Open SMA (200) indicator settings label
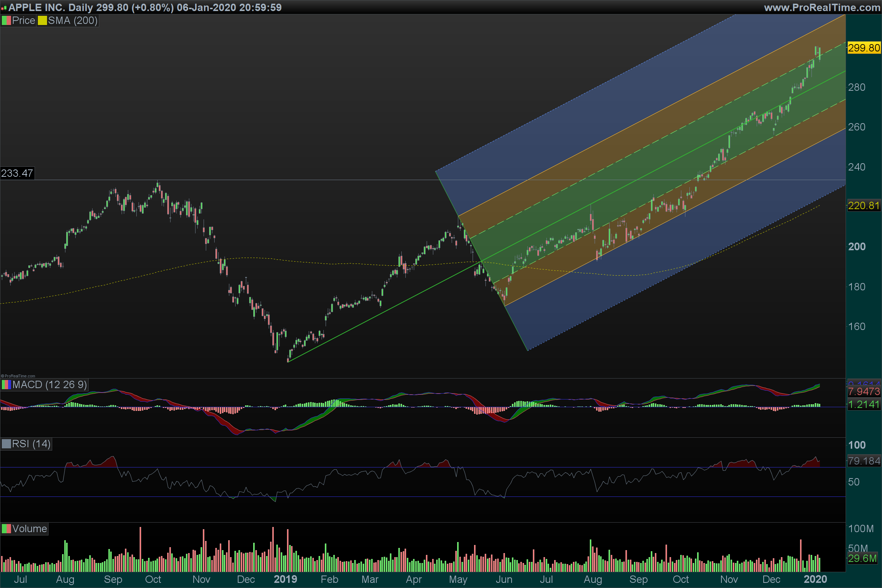 point(73,21)
